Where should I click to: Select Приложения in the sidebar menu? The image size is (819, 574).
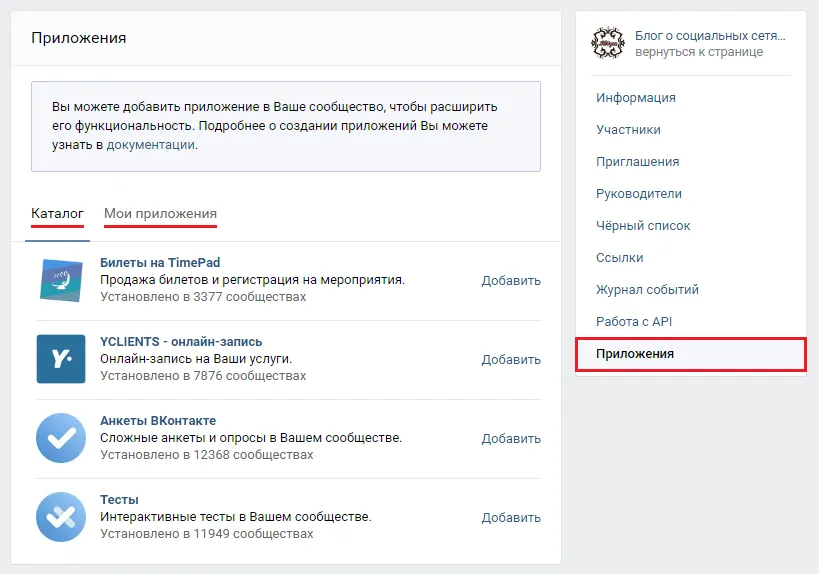pos(691,354)
